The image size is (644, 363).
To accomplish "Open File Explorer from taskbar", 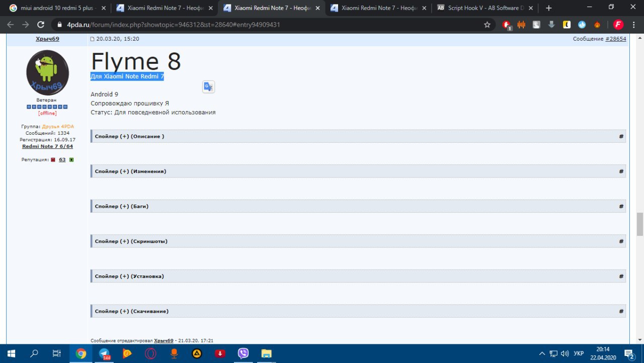I will [266, 353].
